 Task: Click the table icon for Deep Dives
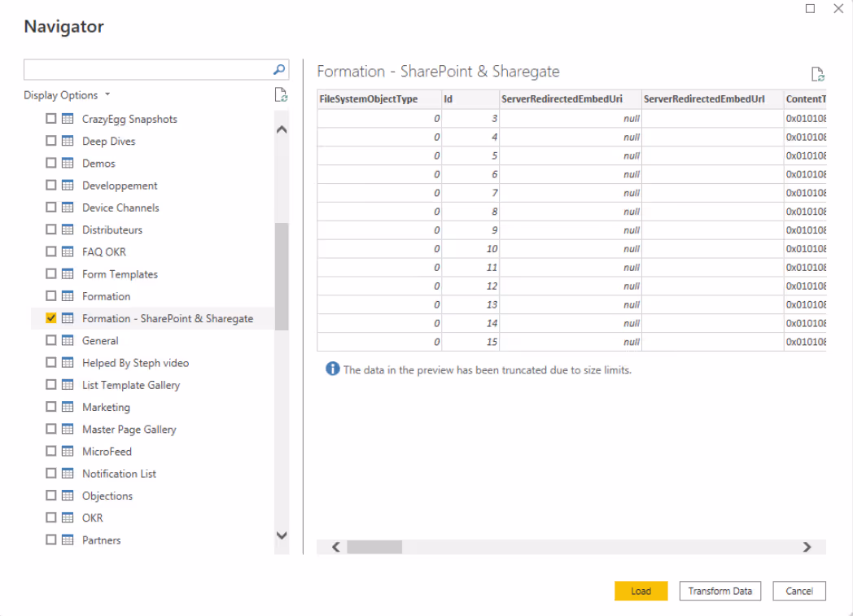click(68, 141)
